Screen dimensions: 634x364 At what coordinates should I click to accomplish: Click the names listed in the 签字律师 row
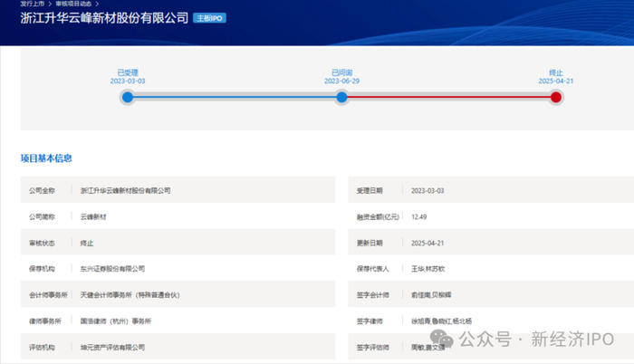(x=442, y=321)
